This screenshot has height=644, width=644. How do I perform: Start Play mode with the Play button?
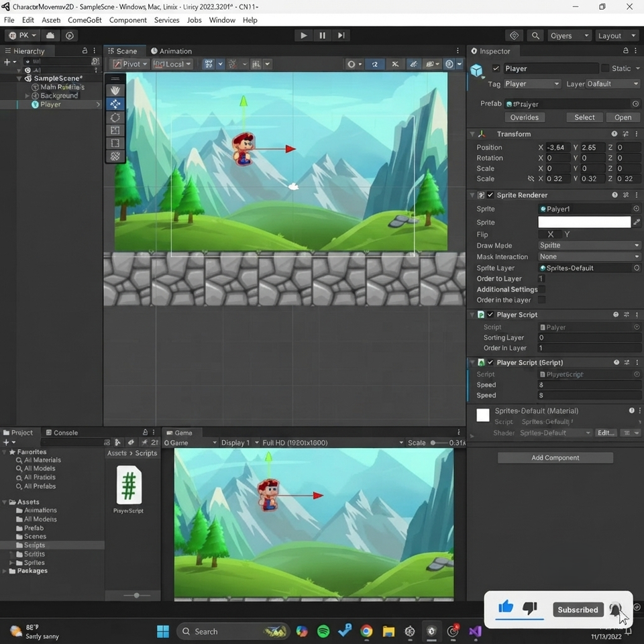303,36
